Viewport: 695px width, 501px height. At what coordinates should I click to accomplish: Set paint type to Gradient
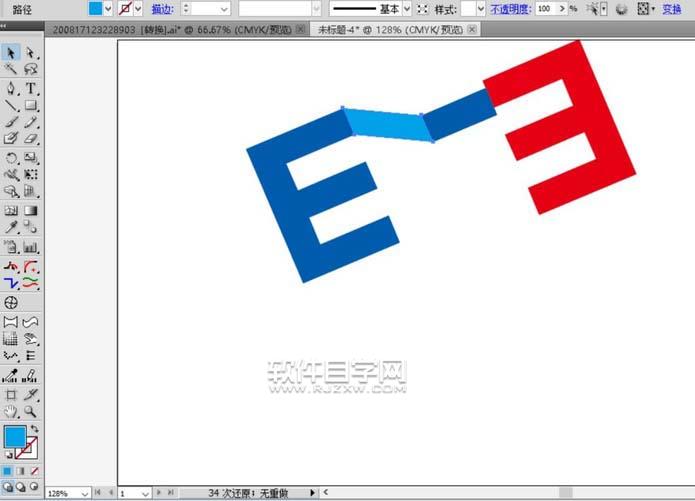pos(20,471)
